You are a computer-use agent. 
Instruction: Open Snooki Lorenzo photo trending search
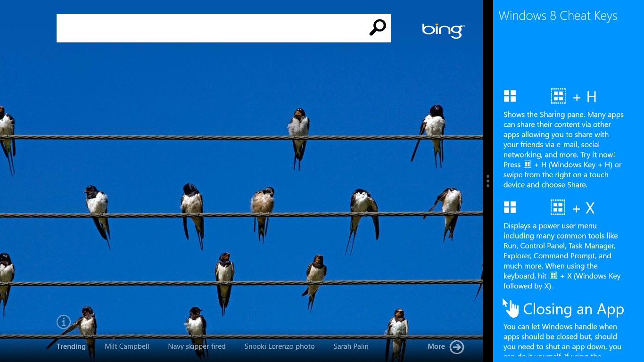pos(280,346)
